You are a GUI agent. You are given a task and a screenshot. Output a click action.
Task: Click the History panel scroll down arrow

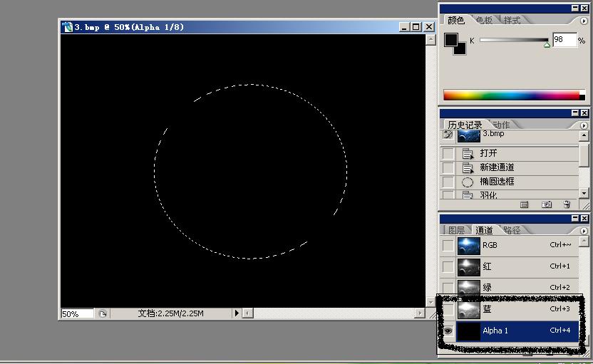point(584,194)
